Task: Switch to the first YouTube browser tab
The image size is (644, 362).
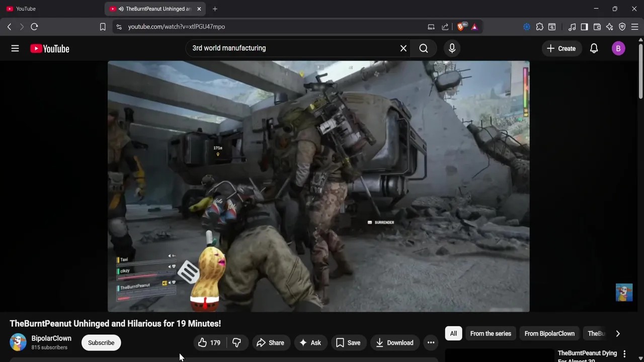Action: pos(51,9)
